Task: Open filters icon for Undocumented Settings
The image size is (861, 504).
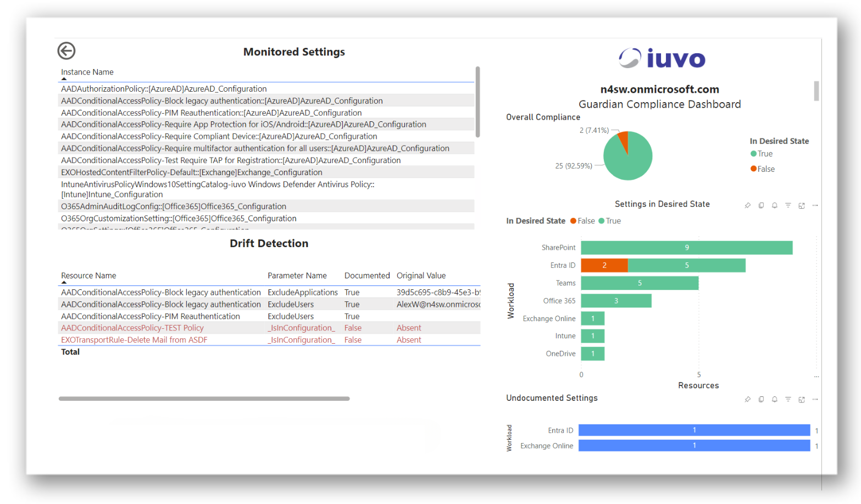Action: [788, 399]
